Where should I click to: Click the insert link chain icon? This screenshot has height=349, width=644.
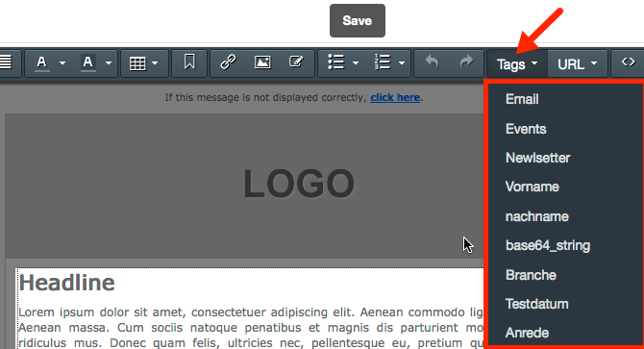tap(228, 62)
